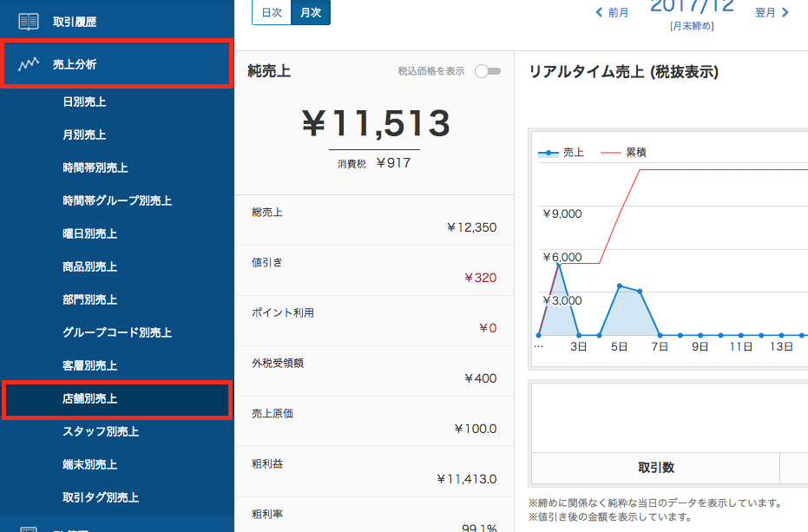The image size is (808, 532).
Task: Click the 値引き ¥320 value
Action: click(x=480, y=278)
